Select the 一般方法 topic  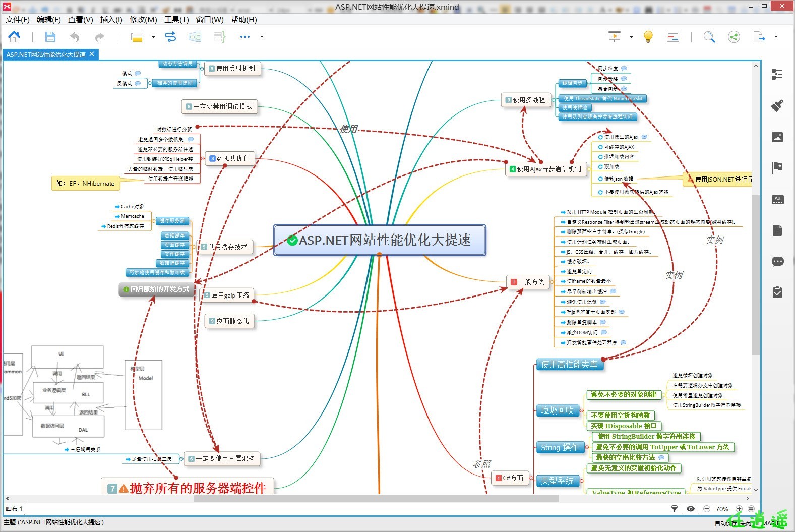click(x=528, y=282)
